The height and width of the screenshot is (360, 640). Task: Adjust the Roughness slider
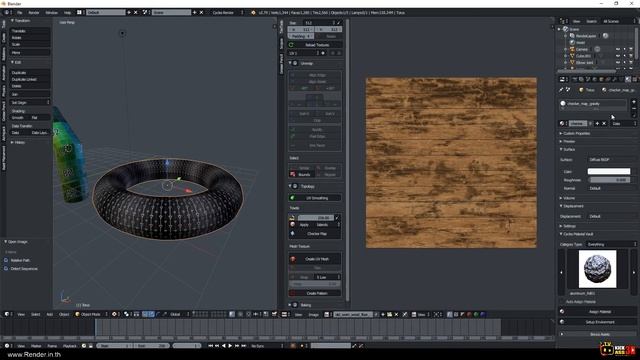(609, 180)
